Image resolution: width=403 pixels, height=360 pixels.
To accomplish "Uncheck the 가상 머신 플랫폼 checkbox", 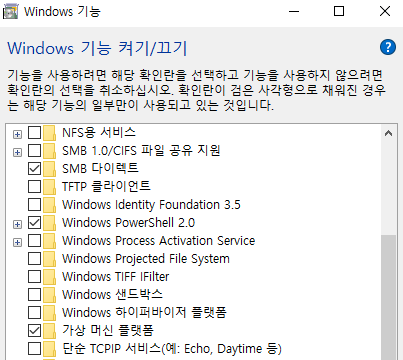I will 34,331.
